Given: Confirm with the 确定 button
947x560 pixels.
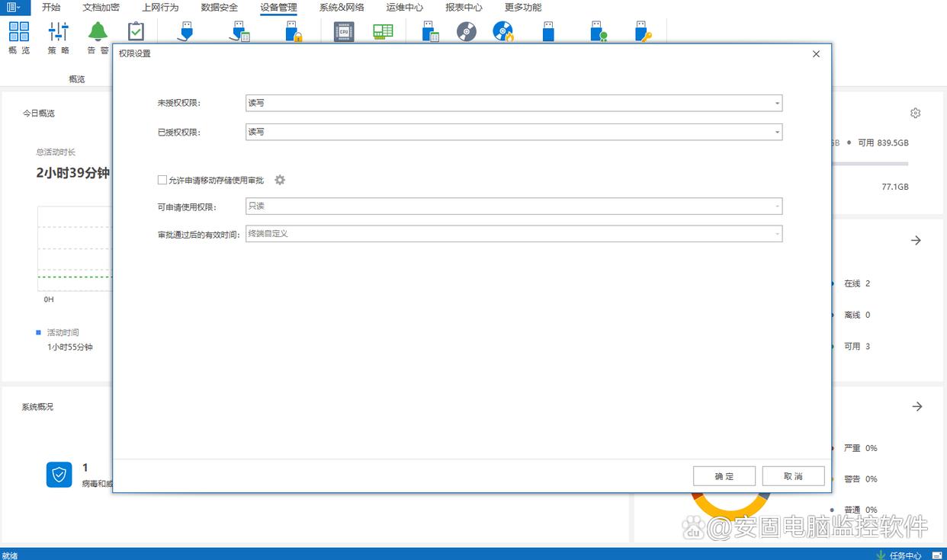Looking at the screenshot, I should [x=724, y=476].
